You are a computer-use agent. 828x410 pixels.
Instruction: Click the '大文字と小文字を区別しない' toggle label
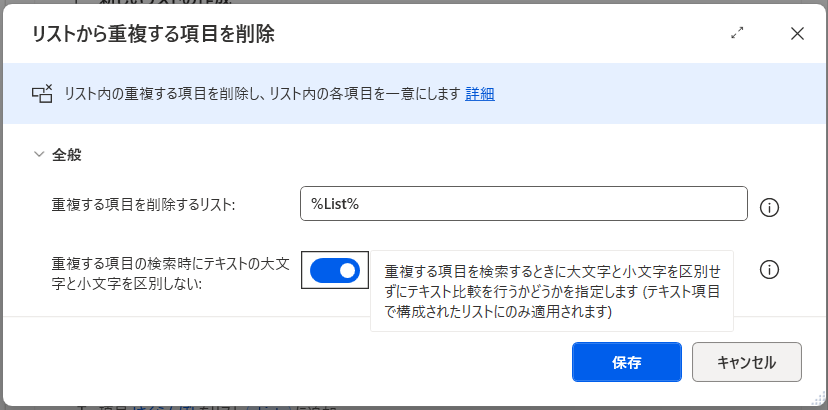[170, 273]
